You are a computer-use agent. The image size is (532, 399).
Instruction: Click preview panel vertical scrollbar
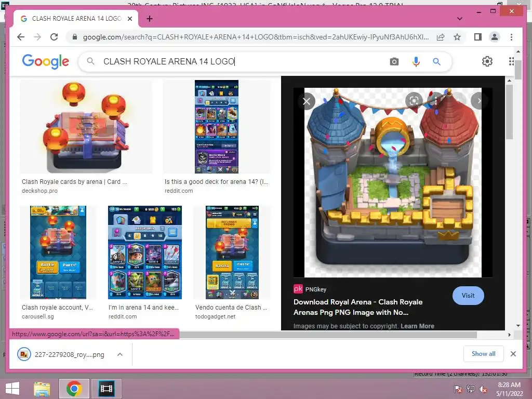pyautogui.click(x=509, y=112)
